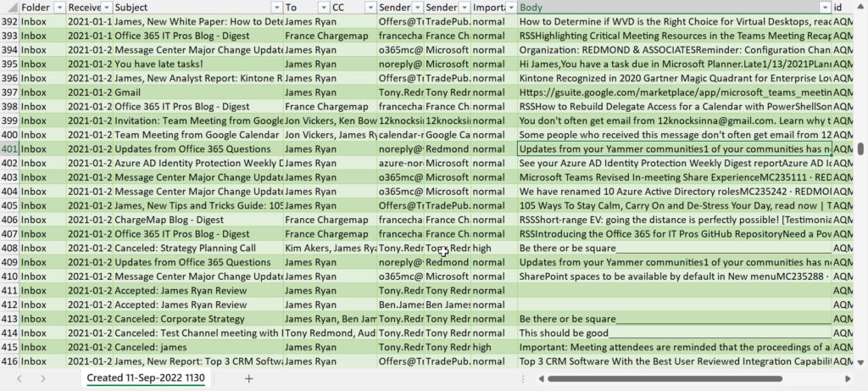Select 'high' importance cell in row 408

(x=494, y=249)
